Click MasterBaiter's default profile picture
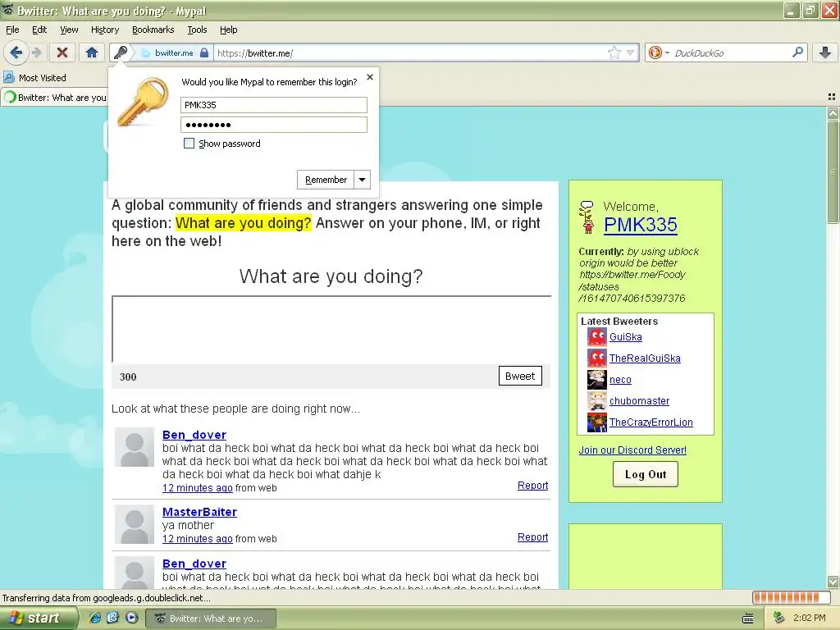 tap(135, 524)
